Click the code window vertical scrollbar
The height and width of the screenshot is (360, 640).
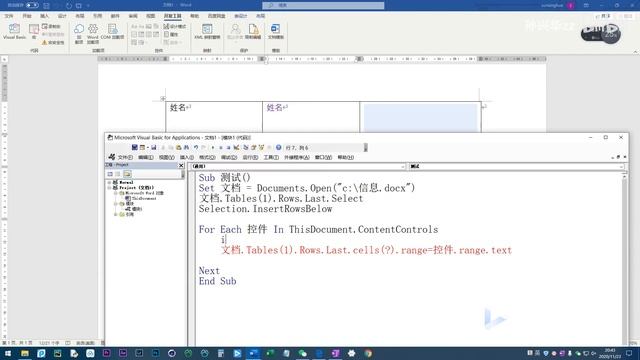(x=624, y=259)
